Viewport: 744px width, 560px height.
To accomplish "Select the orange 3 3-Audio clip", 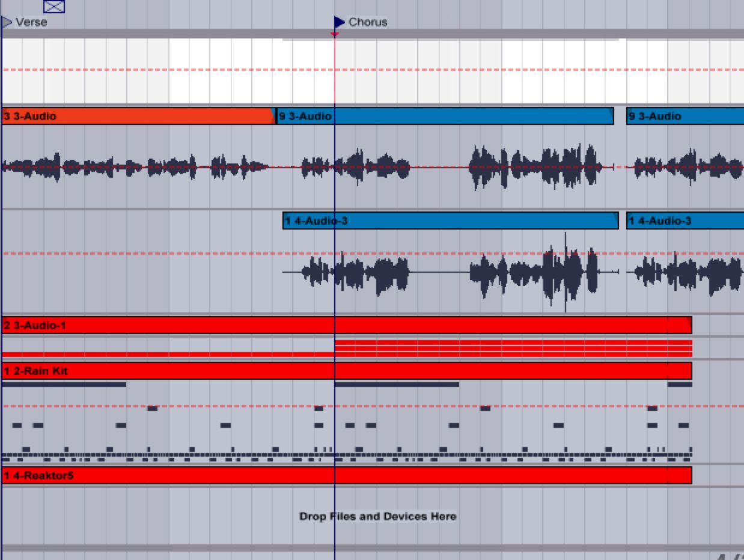I will 138,116.
